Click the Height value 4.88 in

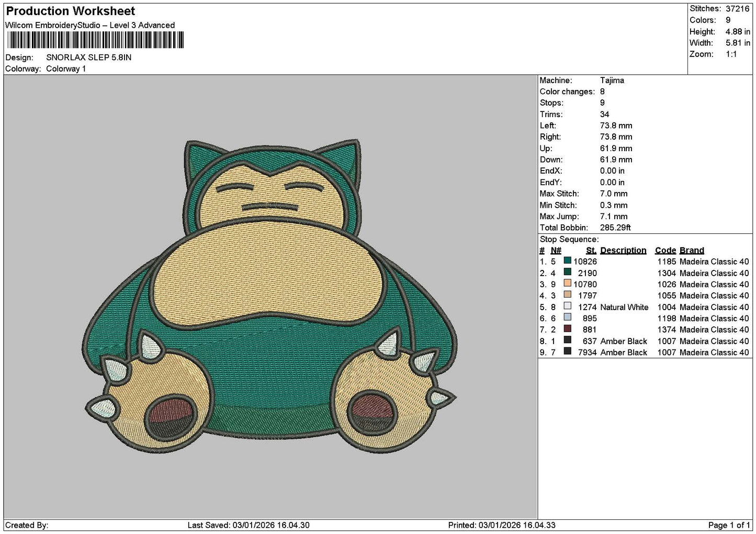738,32
